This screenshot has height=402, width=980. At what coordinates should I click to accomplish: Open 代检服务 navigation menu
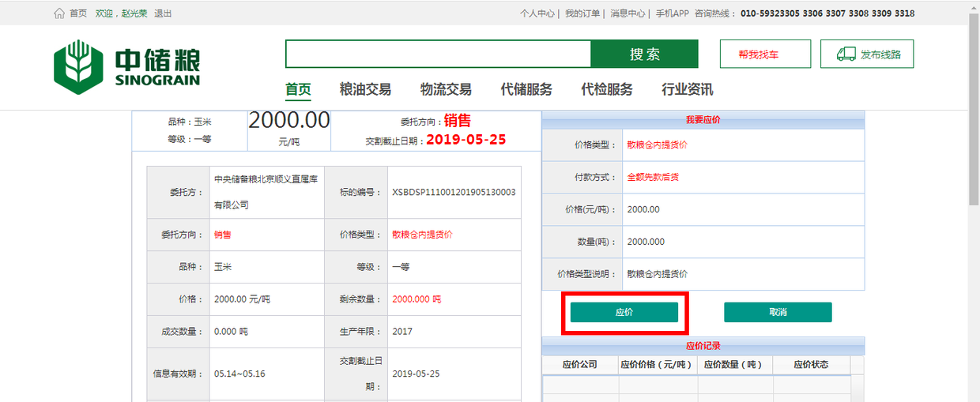coord(607,89)
